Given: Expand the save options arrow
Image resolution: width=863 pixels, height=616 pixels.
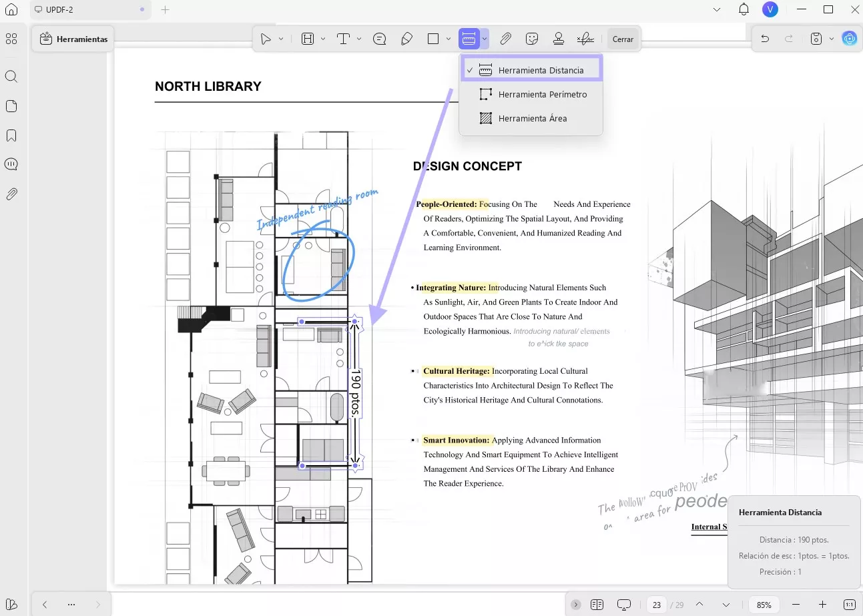Looking at the screenshot, I should tap(831, 39).
